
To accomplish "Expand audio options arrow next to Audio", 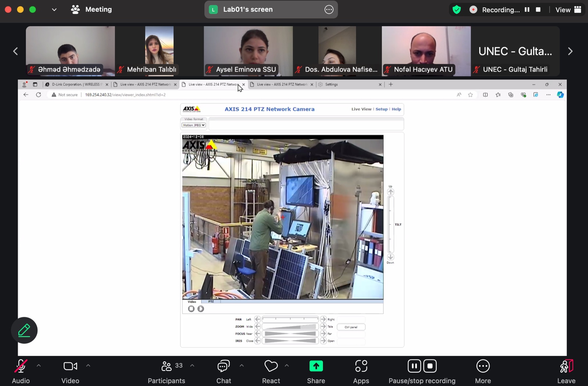I will 39,366.
